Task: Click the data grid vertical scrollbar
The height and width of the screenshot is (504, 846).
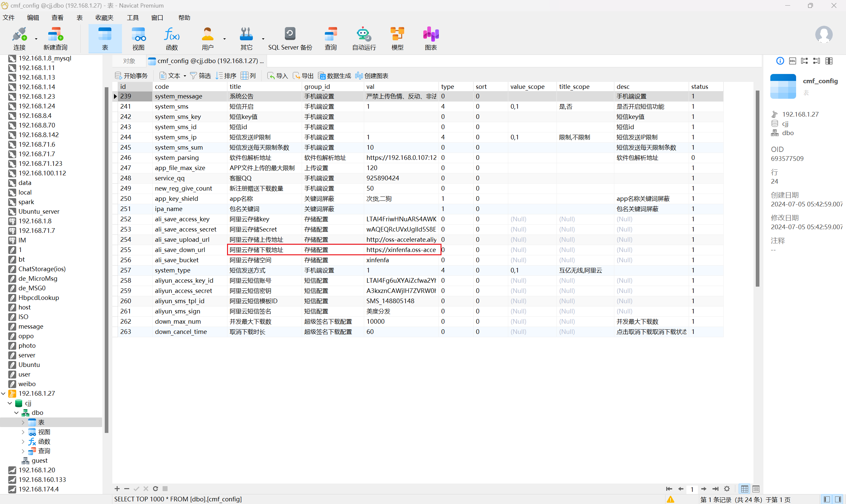Action: click(x=757, y=189)
